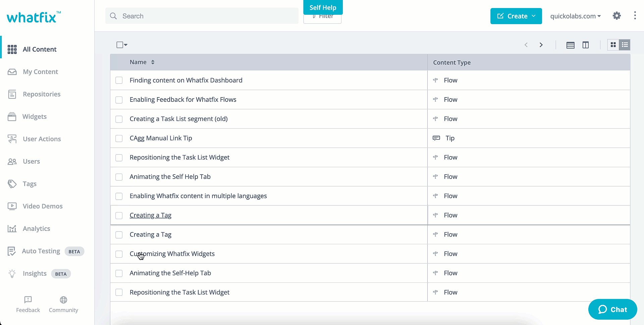This screenshot has height=325, width=644.
Task: Go to next page arrow
Action: coord(541,45)
